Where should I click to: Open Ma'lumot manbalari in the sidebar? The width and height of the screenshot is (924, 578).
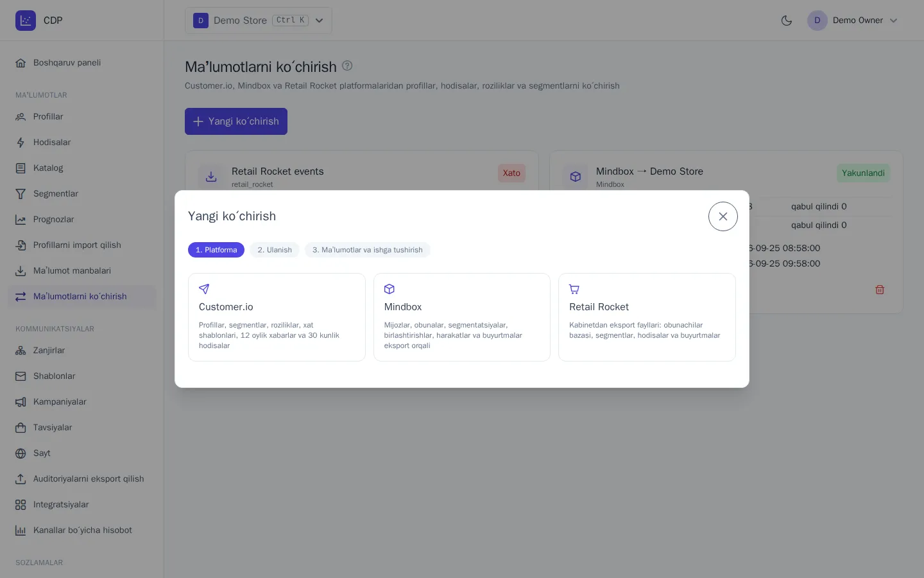pyautogui.click(x=82, y=271)
